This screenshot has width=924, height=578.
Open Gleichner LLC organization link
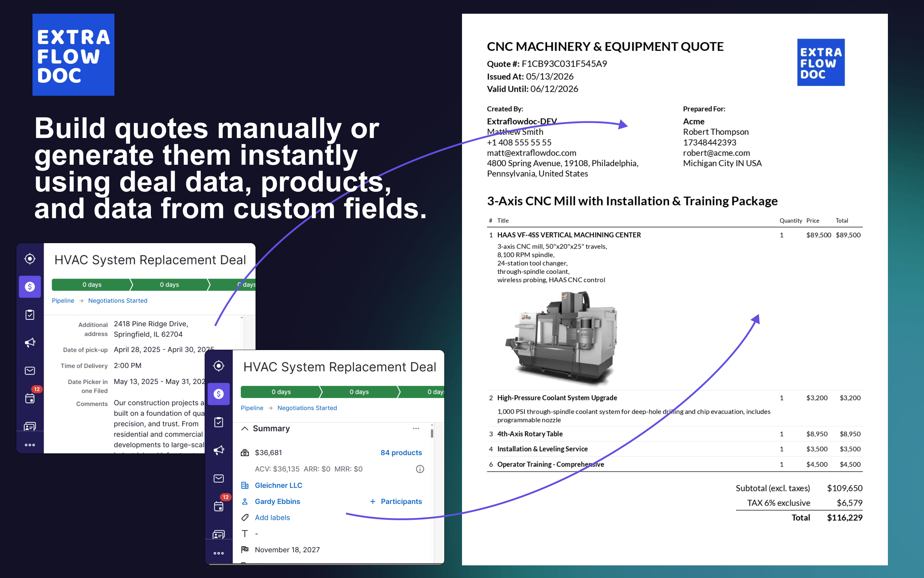tap(278, 486)
